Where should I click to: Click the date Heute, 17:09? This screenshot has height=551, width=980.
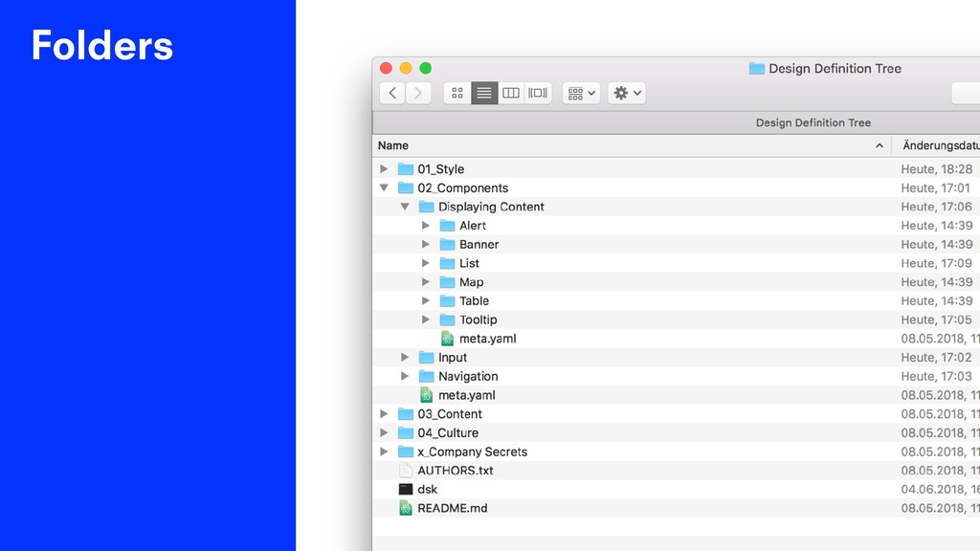coord(936,263)
